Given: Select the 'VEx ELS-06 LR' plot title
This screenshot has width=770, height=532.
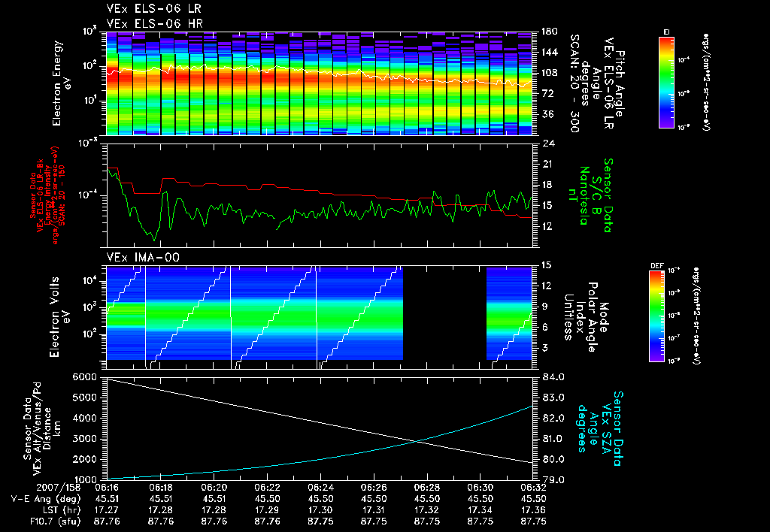Looking at the screenshot, I should click(153, 9).
